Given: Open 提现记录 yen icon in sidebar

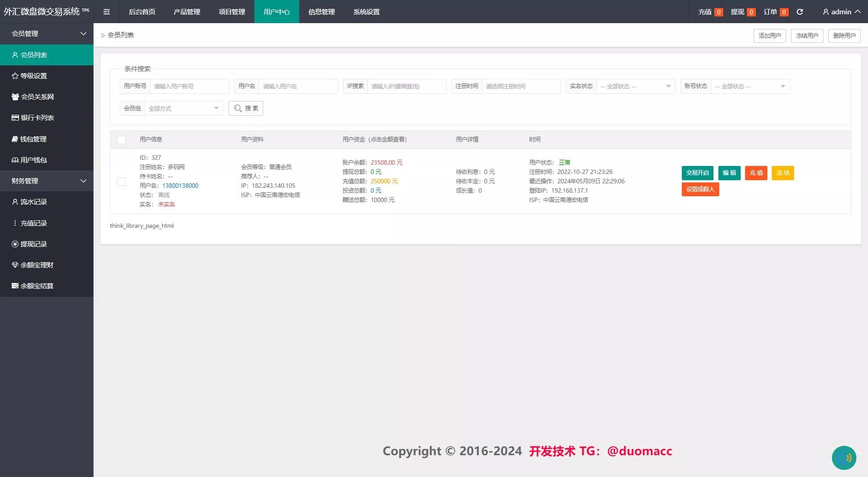Looking at the screenshot, I should click(15, 244).
